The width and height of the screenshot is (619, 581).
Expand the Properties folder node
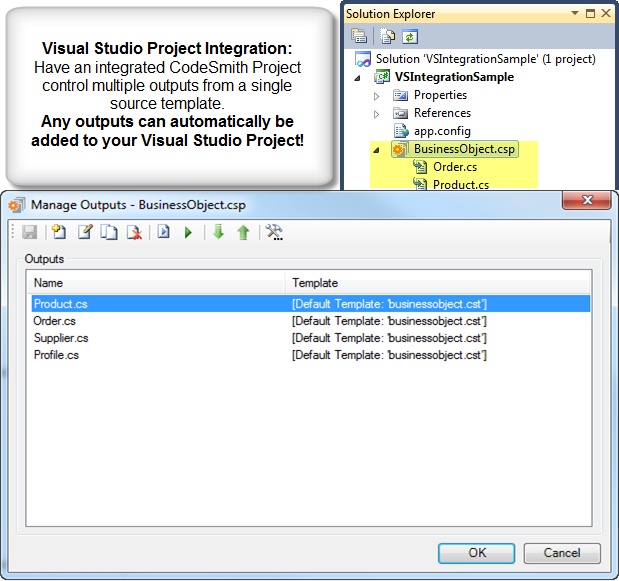(376, 96)
